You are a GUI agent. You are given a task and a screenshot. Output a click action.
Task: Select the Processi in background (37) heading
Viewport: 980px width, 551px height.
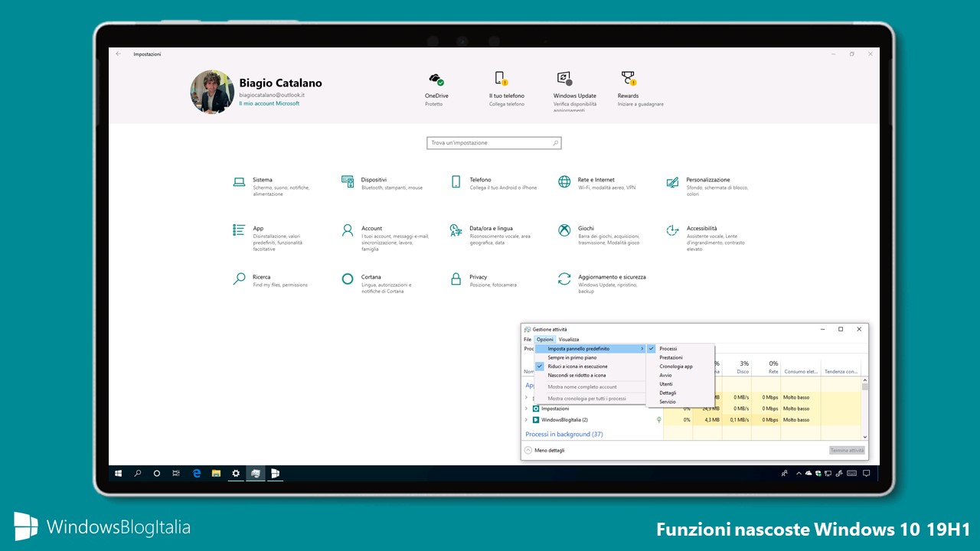(564, 434)
